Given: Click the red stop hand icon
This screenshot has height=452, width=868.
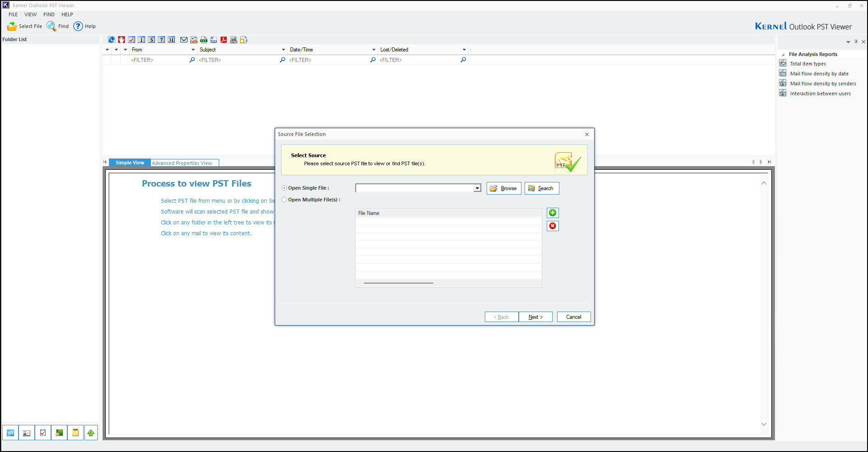Looking at the screenshot, I should 122,40.
